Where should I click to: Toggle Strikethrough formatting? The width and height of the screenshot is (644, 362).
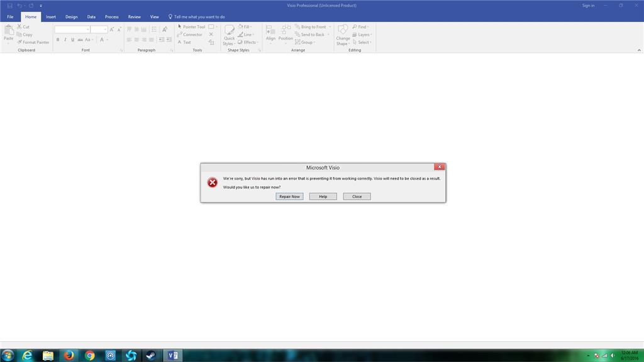pos(80,40)
